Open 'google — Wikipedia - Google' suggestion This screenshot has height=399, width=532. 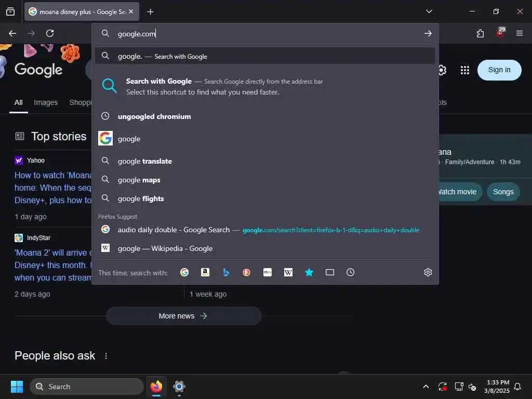click(265, 248)
